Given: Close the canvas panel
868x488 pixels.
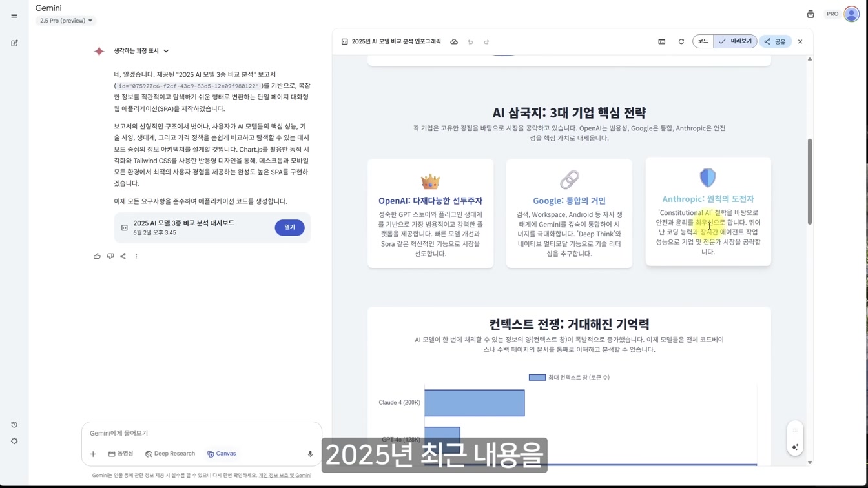Looking at the screenshot, I should [x=800, y=42].
